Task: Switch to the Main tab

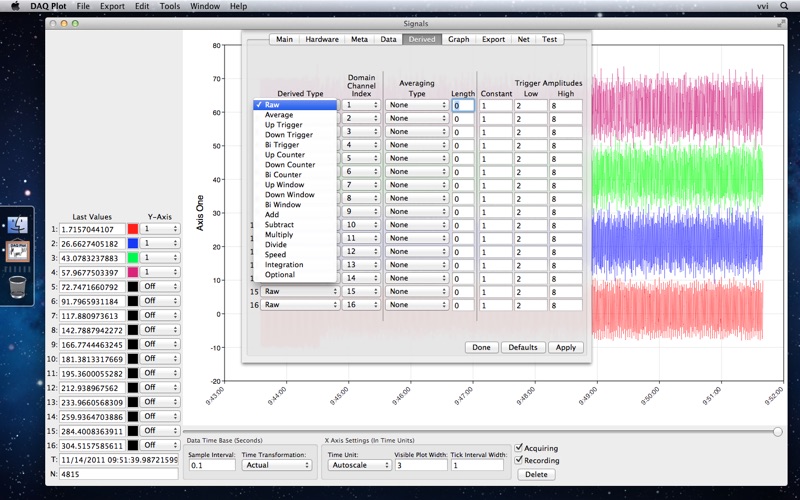Action: [284, 39]
